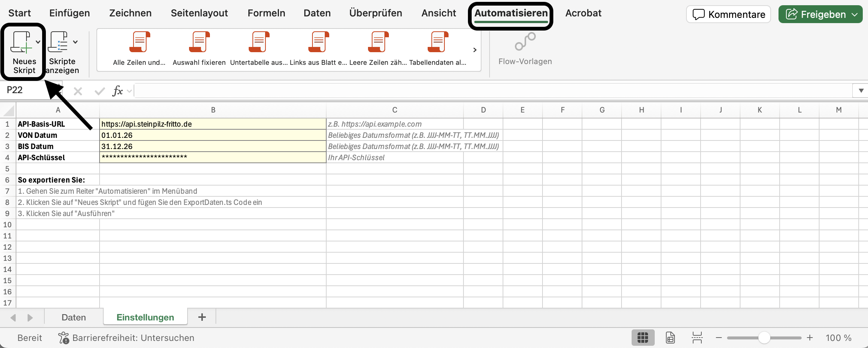Screen dimensions: 868x348
Task: Switch to normal grid view
Action: pos(642,338)
